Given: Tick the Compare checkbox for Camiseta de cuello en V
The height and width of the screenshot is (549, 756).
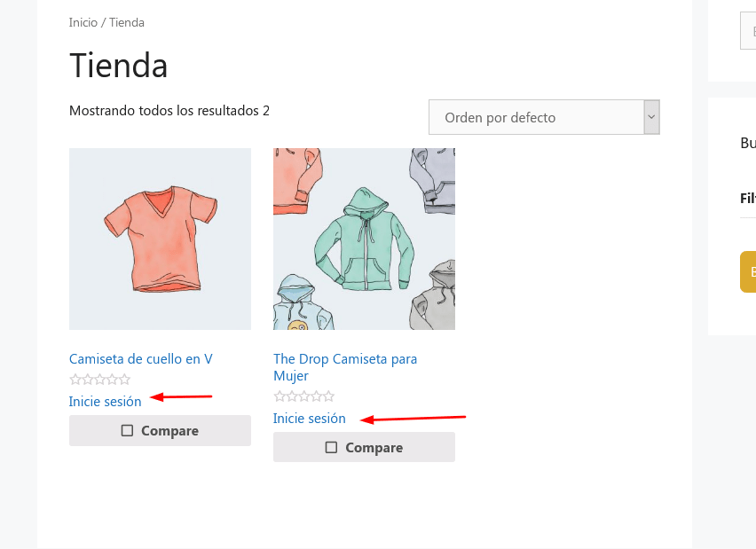Looking at the screenshot, I should tap(127, 430).
